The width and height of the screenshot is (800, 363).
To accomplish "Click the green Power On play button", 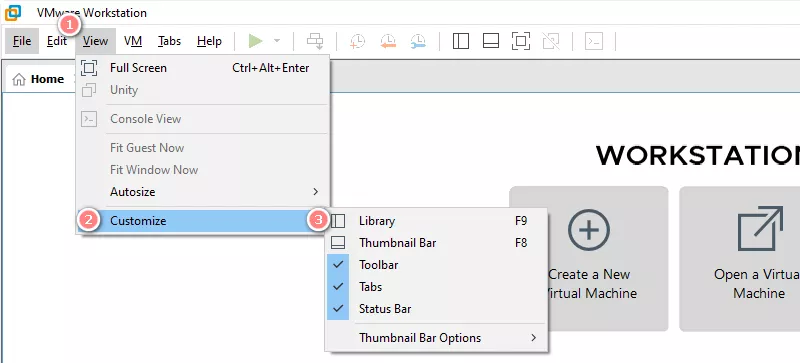I will pos(255,41).
